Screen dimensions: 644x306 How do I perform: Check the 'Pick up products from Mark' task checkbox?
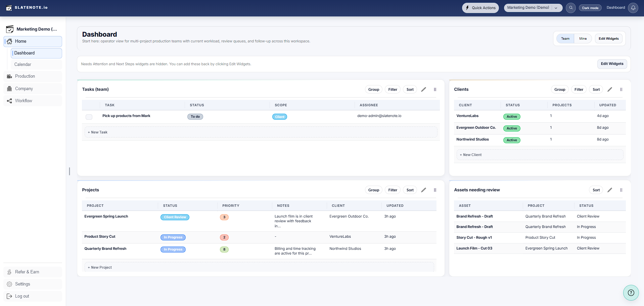coord(89,117)
